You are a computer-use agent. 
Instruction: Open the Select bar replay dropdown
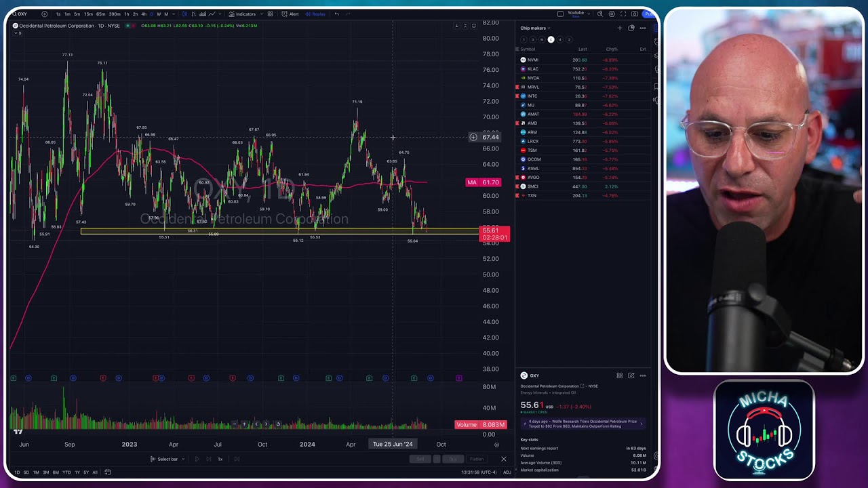167,459
